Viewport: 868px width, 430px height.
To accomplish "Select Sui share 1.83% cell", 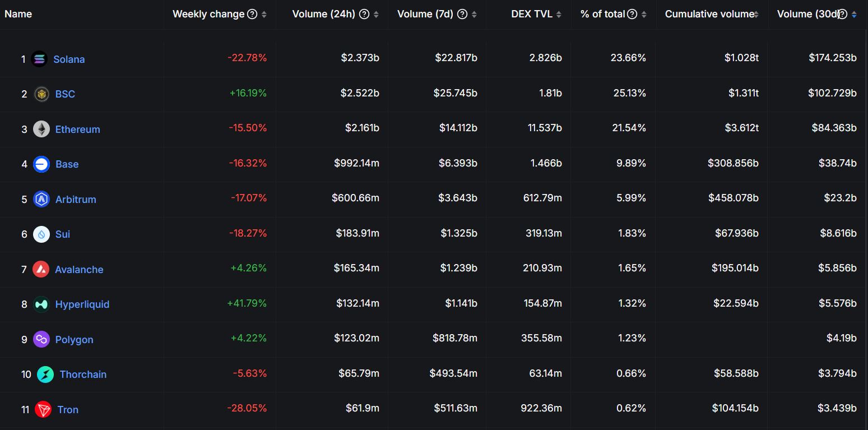I will 632,233.
